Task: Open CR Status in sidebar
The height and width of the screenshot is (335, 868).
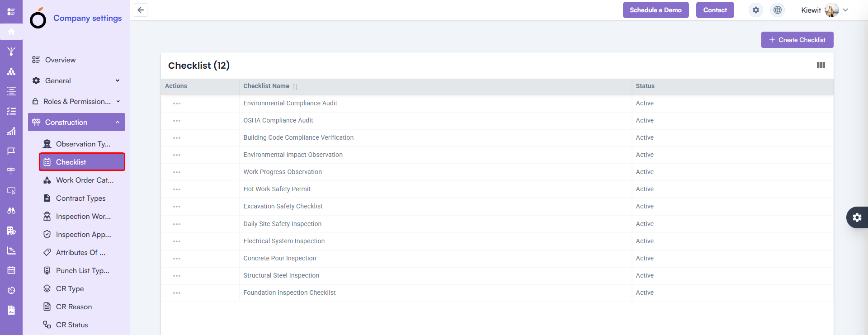Action: (82, 325)
